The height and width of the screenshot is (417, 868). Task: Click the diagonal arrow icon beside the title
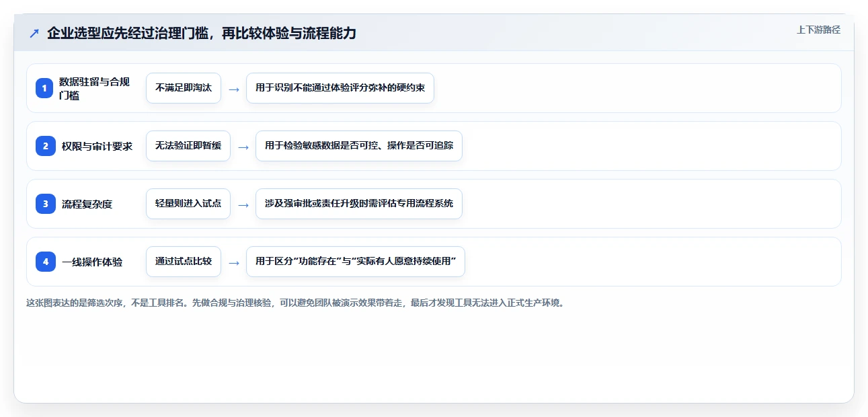pos(34,34)
